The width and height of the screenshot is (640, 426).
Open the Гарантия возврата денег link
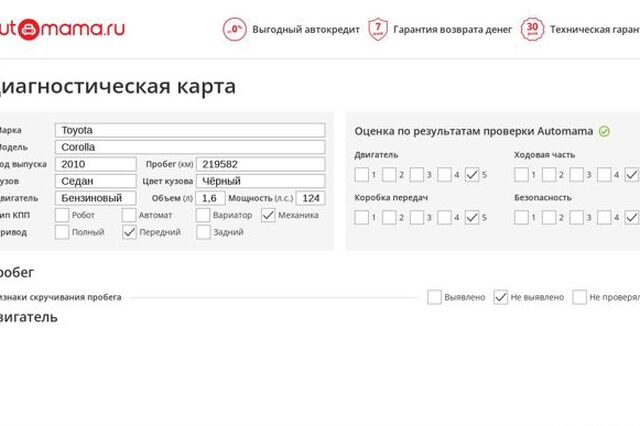coord(452,29)
